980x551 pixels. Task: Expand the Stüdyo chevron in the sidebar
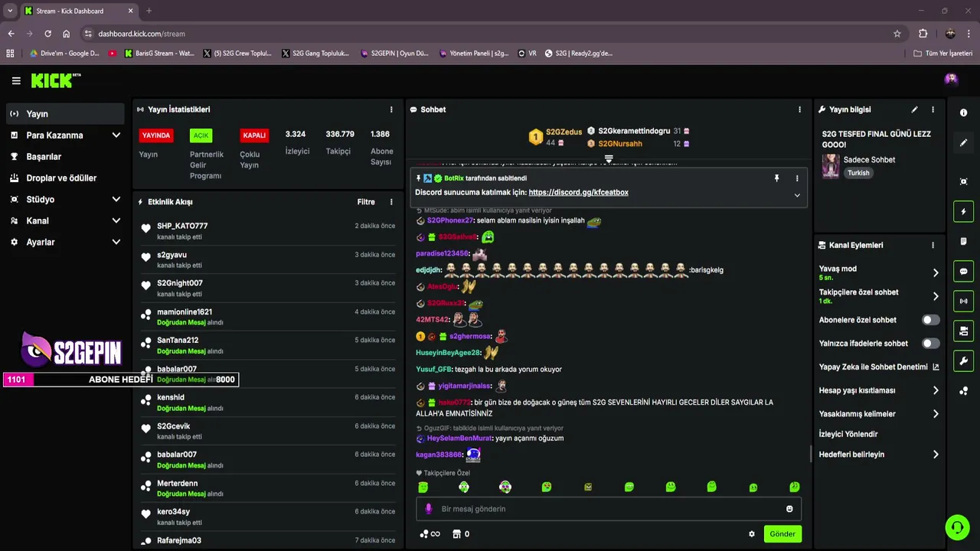(116, 200)
